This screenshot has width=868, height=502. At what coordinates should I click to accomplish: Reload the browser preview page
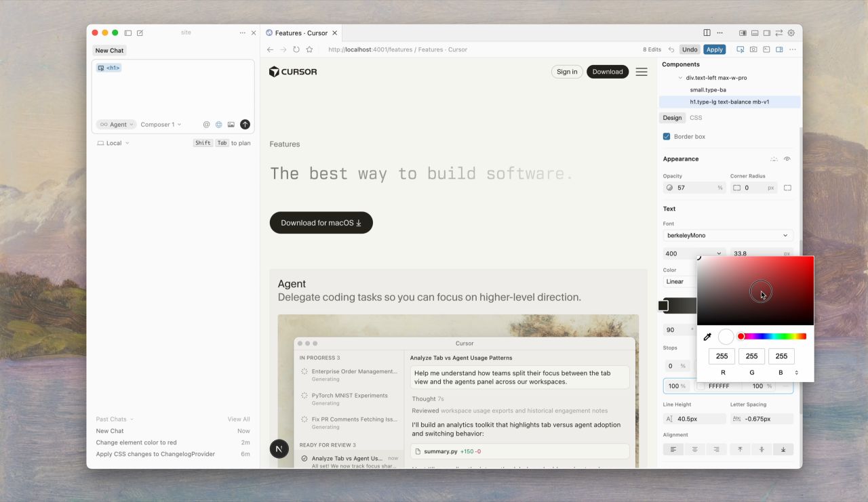pos(296,49)
